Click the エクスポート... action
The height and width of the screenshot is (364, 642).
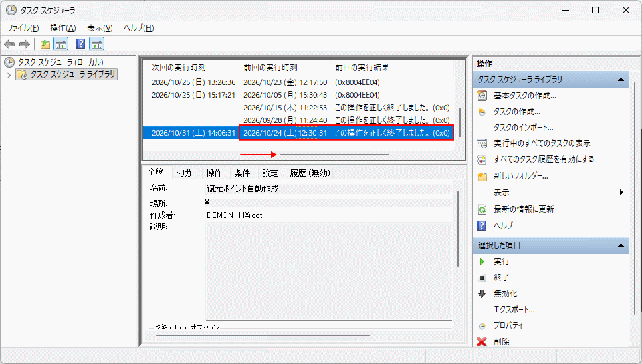click(x=514, y=310)
